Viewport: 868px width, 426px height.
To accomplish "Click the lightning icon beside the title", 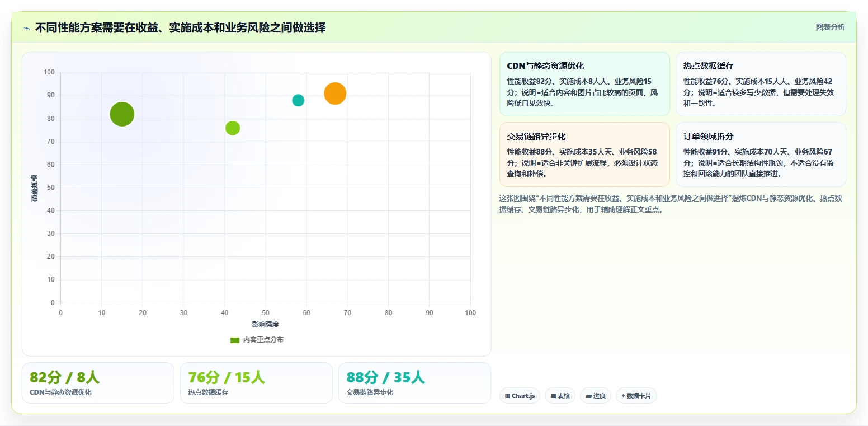I will click(x=26, y=28).
